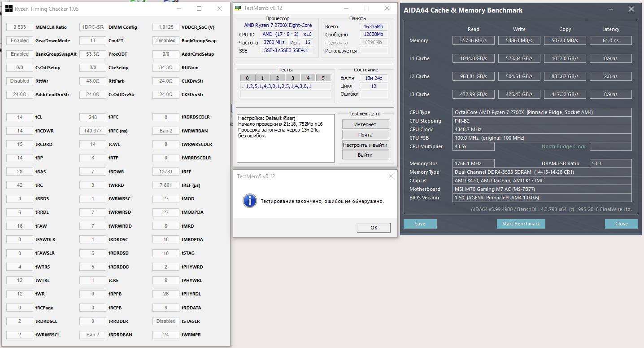Select test cell 3 in Тесты grid
This screenshot has height=348, width=644.
[293, 78]
